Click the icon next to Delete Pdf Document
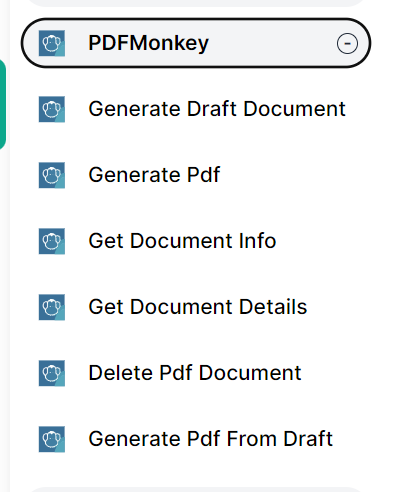This screenshot has width=393, height=492. [x=52, y=373]
